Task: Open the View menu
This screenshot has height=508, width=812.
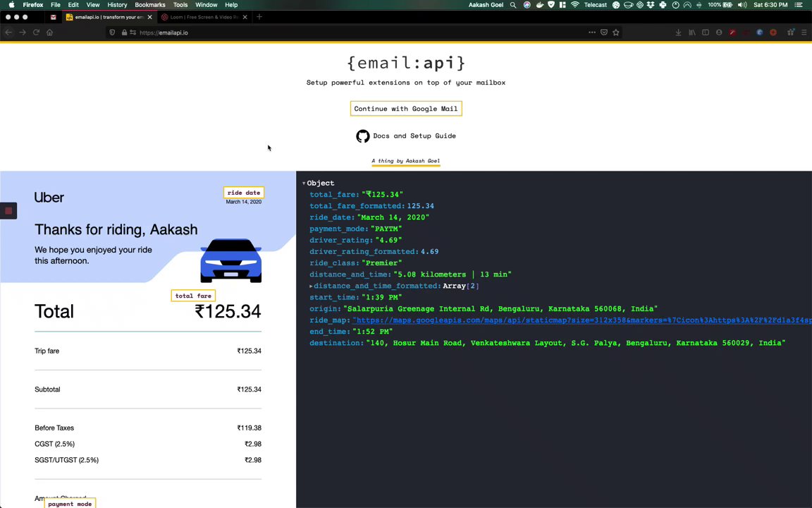Action: [x=93, y=5]
